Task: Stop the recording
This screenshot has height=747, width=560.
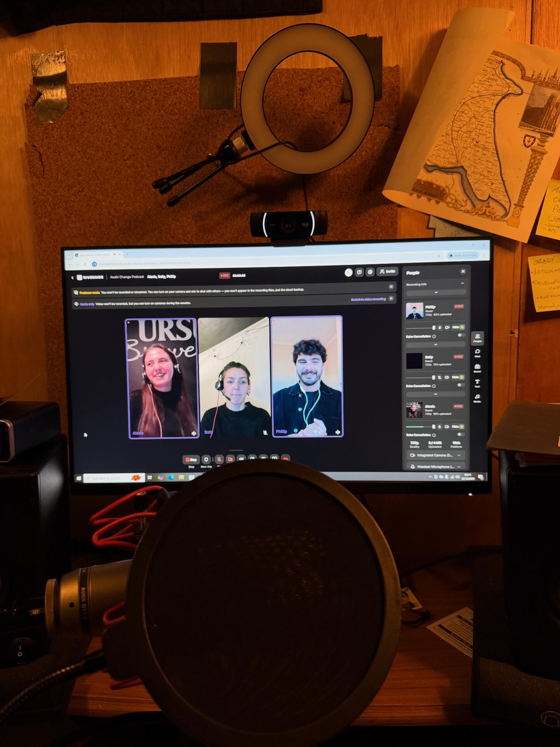Action: (191, 459)
